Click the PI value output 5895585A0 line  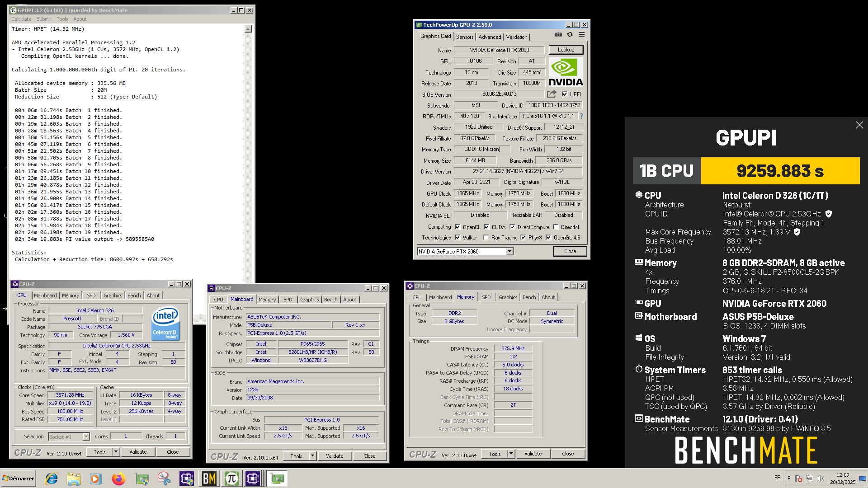tap(85, 239)
